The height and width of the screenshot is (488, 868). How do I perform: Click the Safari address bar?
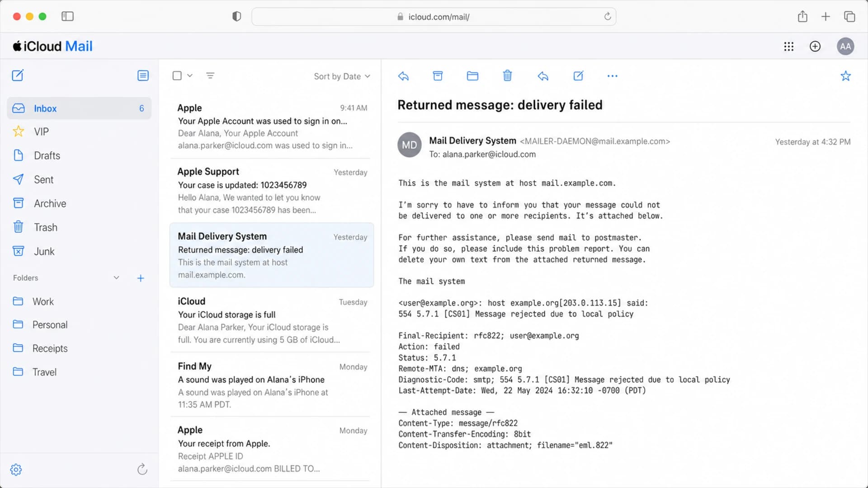pos(434,17)
